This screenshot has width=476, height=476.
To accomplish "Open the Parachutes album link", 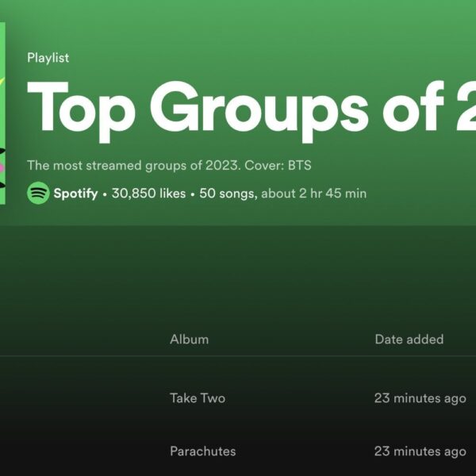I will 202,451.
